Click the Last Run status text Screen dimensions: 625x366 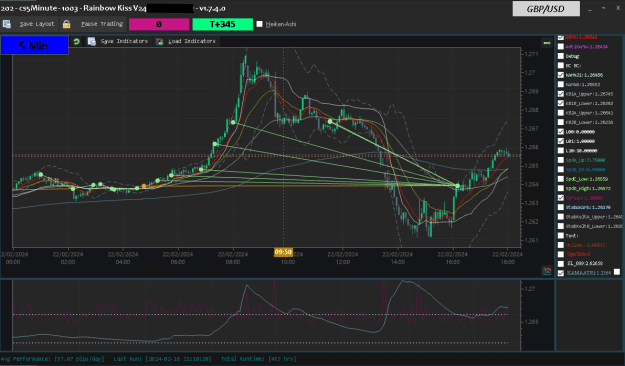point(163,359)
